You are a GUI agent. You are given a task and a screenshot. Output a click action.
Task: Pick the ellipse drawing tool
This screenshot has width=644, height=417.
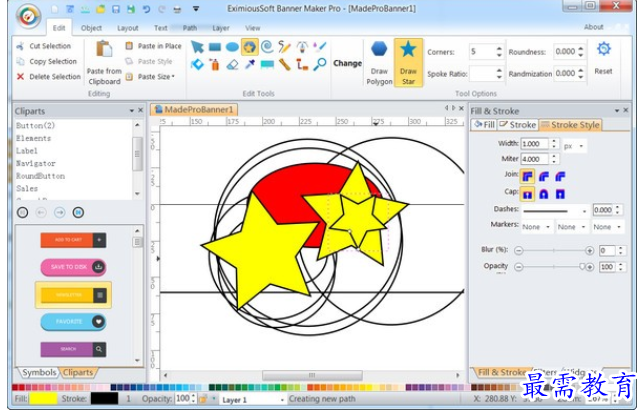click(x=232, y=47)
